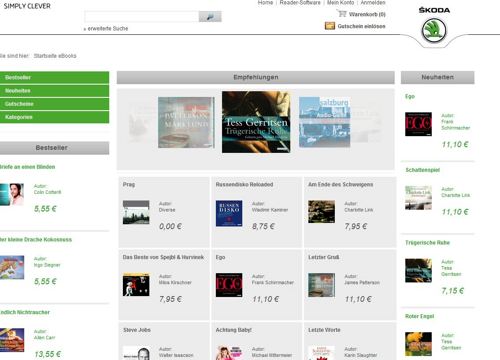The height and width of the screenshot is (360, 500).
Task: Open the Prag title link
Action: coord(129,184)
